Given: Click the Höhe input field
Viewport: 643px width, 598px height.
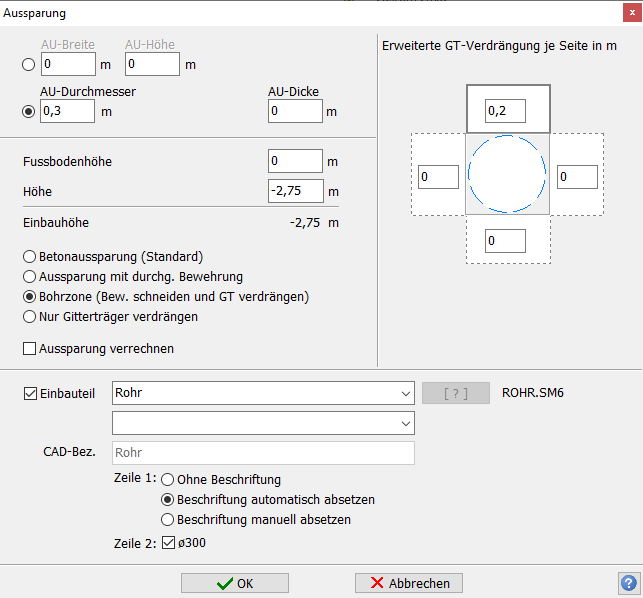Looking at the screenshot, I should tap(295, 191).
